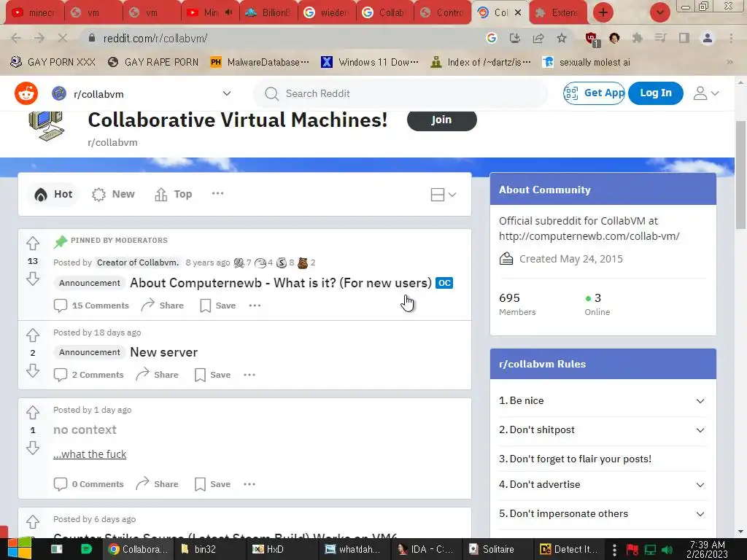Viewport: 747px width, 560px height.
Task: Open the MalwareDatabase bookmark
Action: pyautogui.click(x=260, y=62)
